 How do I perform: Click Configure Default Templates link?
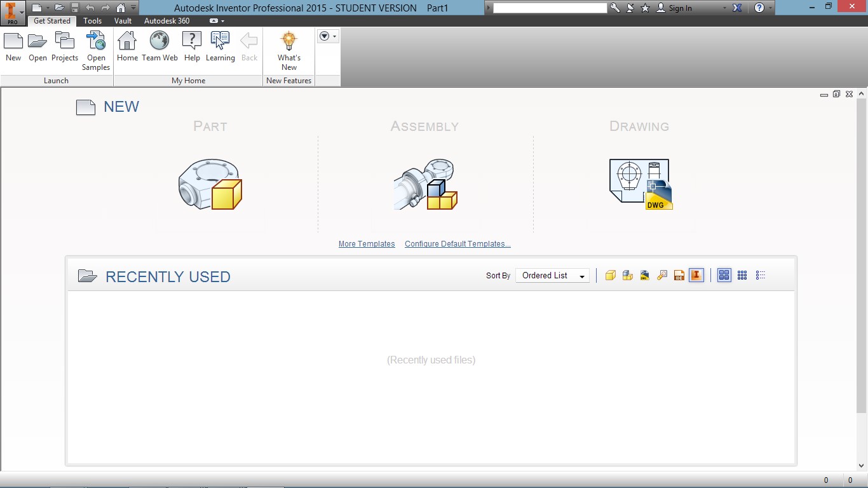point(458,244)
